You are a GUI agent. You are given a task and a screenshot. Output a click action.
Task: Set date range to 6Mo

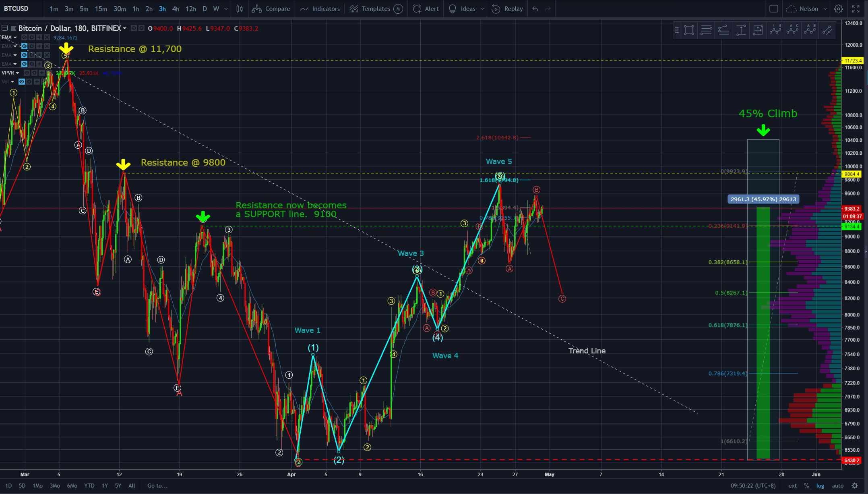(72, 486)
